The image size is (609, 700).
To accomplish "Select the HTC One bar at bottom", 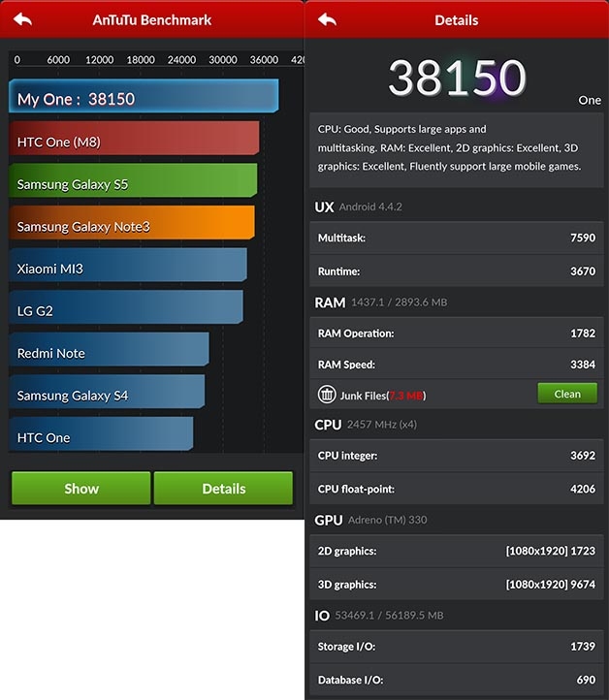I will click(x=101, y=434).
